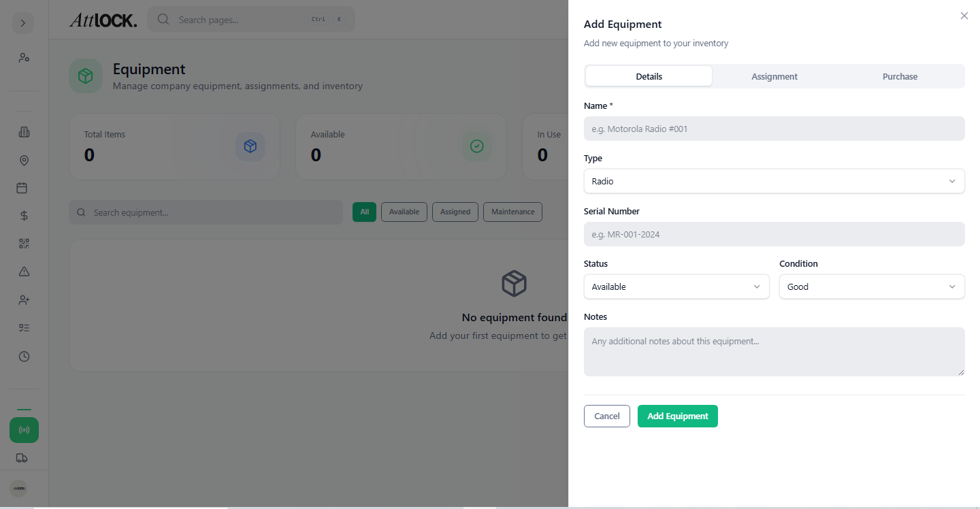980x509 pixels.
Task: Select the alerts warning triangle icon
Action: [24, 271]
